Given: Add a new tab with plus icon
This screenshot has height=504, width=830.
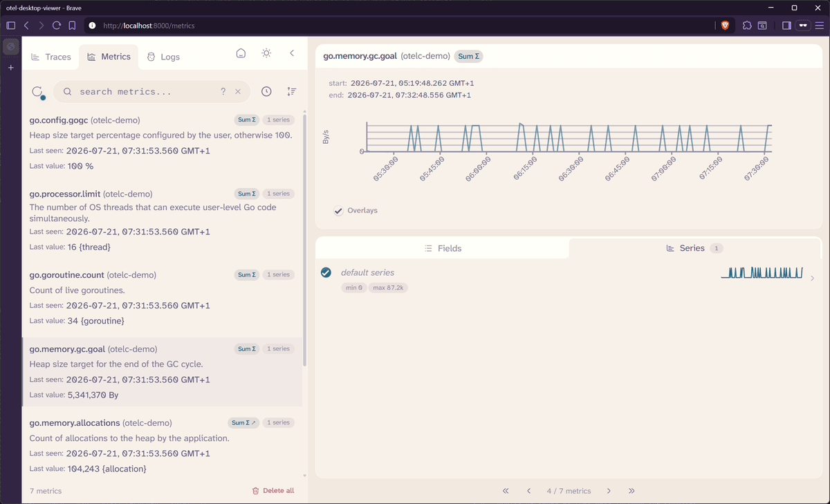Looking at the screenshot, I should pyautogui.click(x=10, y=68).
